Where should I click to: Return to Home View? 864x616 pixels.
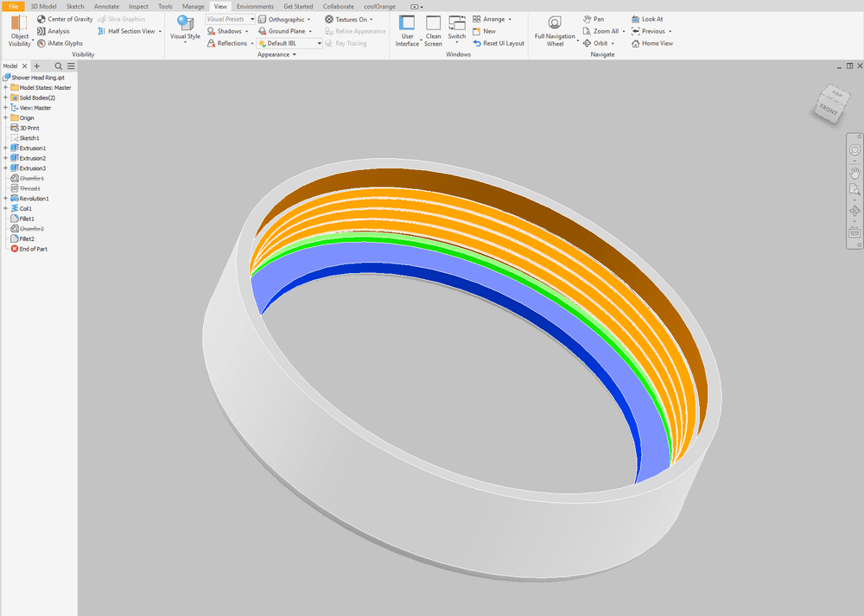point(652,43)
